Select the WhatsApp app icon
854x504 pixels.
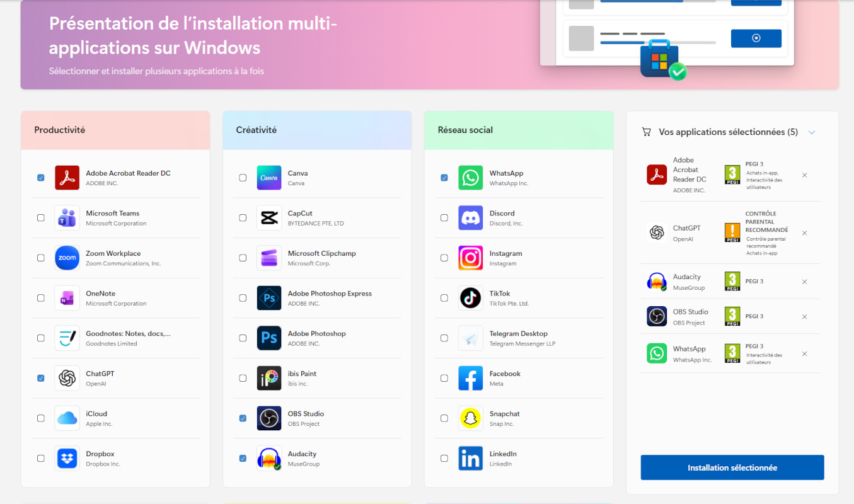point(470,177)
